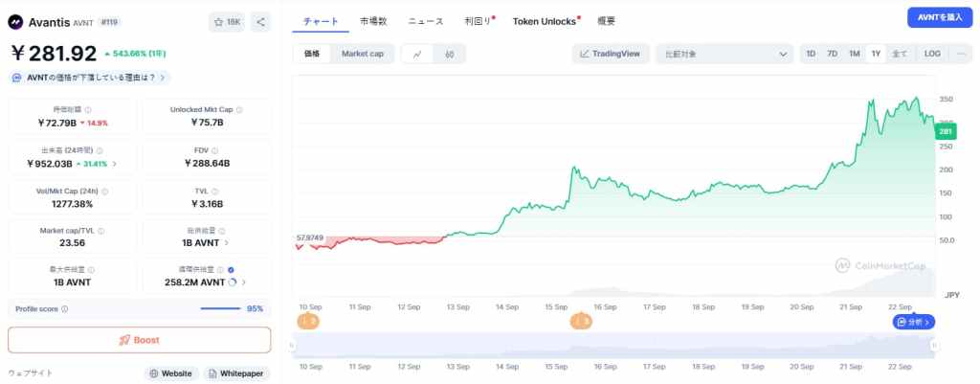
Task: Click the green 281 price tag on the chart axis
Action: [945, 131]
